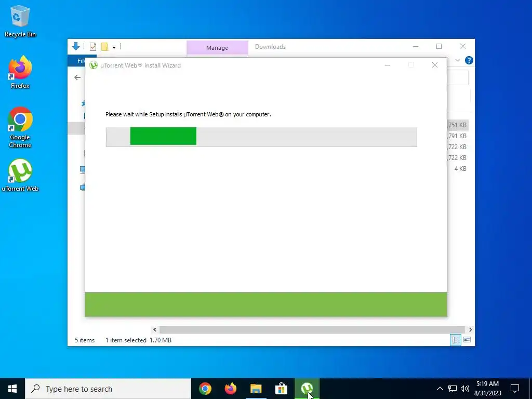532x399 pixels.
Task: Close the uTorrent Web Install Wizard
Action: [x=435, y=65]
